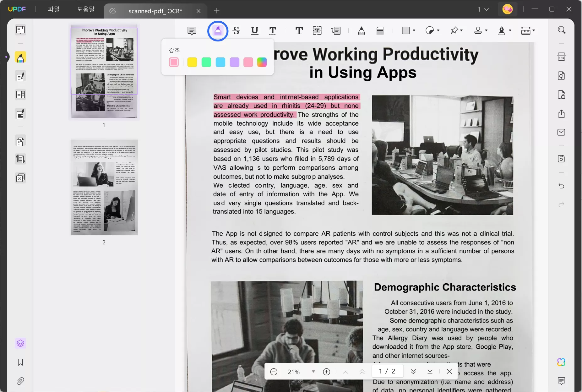The width and height of the screenshot is (582, 392).
Task: Expand the shape tool dropdown arrow
Action: [x=414, y=30]
